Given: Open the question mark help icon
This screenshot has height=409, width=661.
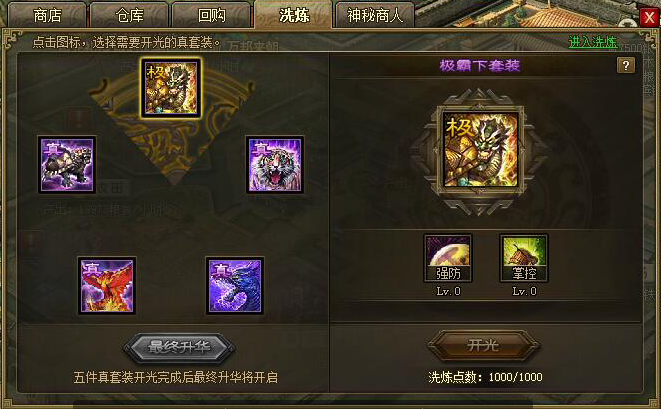Looking at the screenshot, I should click(x=626, y=65).
